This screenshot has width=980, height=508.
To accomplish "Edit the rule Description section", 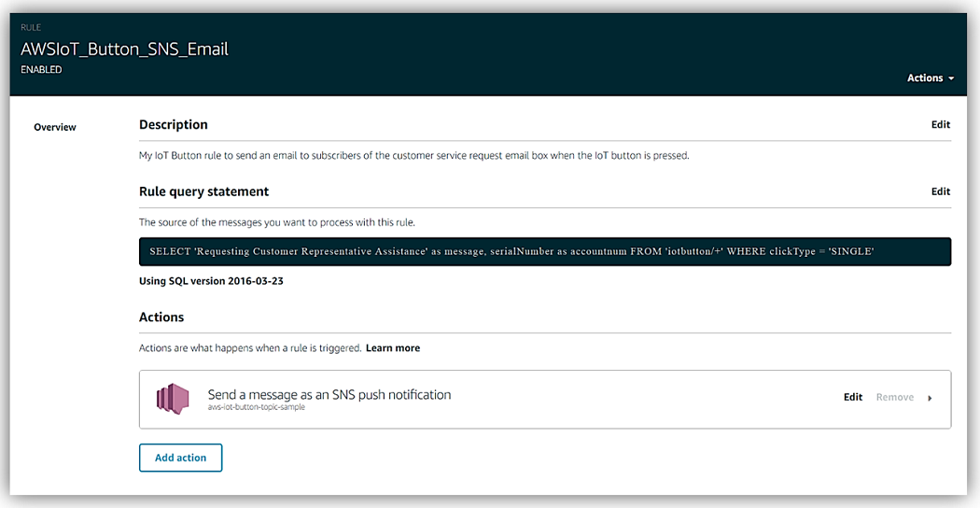I will tap(940, 125).
